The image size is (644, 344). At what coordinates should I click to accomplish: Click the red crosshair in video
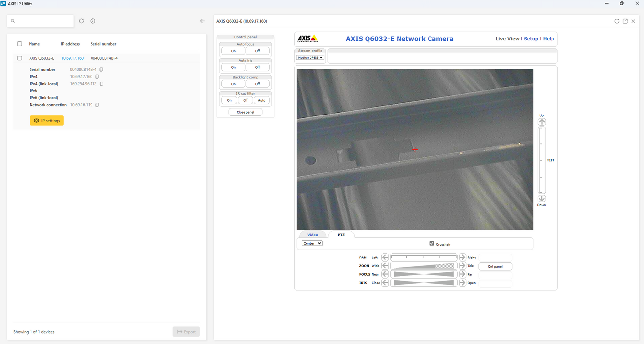(415, 150)
